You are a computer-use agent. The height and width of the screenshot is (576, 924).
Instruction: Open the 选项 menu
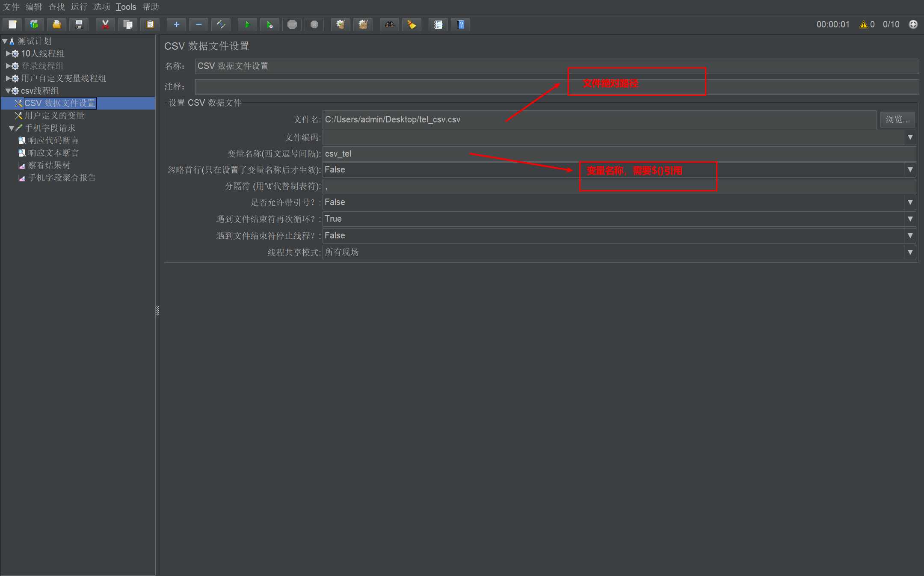pos(102,7)
